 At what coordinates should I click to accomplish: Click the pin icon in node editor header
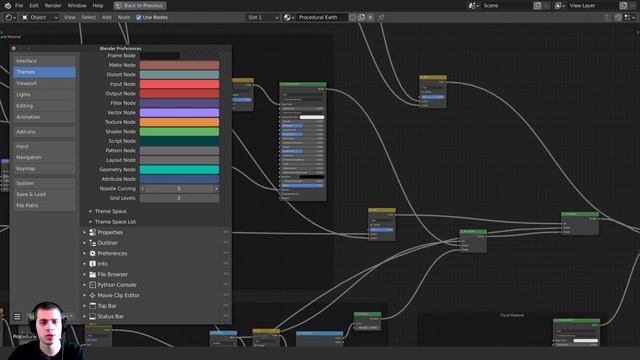pyautogui.click(x=381, y=18)
